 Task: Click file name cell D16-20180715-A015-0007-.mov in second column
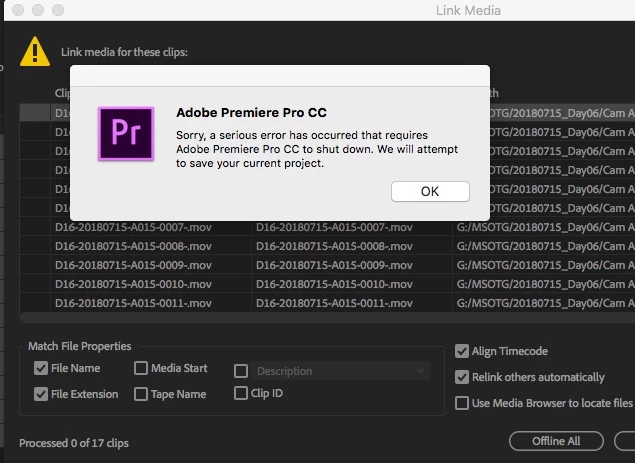point(335,227)
